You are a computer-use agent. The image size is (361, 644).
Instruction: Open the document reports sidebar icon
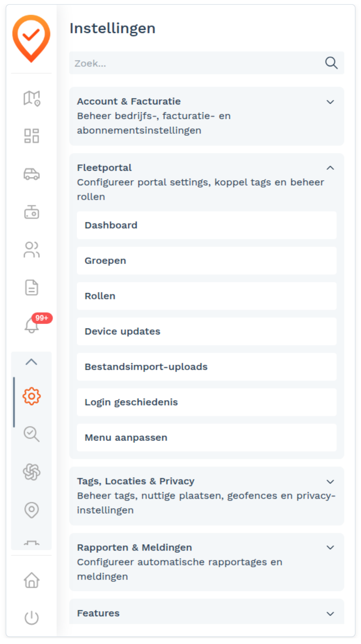point(32,288)
